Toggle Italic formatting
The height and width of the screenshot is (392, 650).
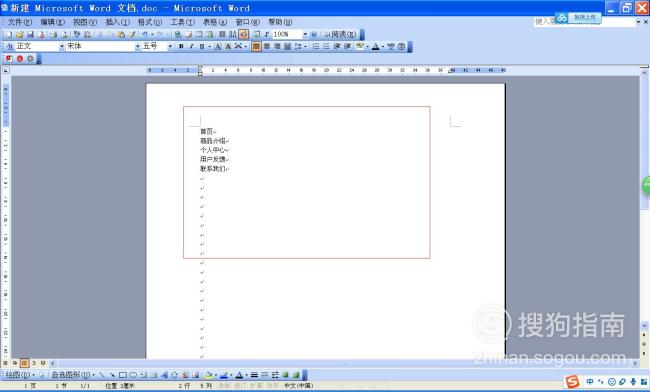click(192, 46)
